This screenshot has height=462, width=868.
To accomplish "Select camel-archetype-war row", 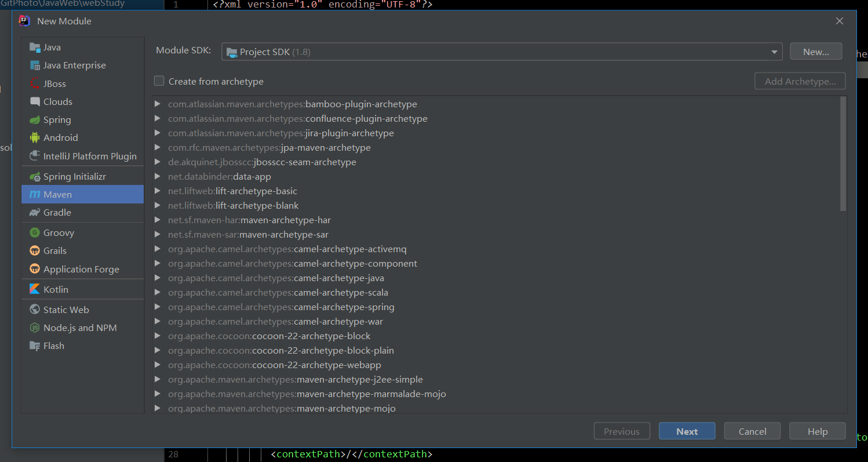I will [495, 322].
